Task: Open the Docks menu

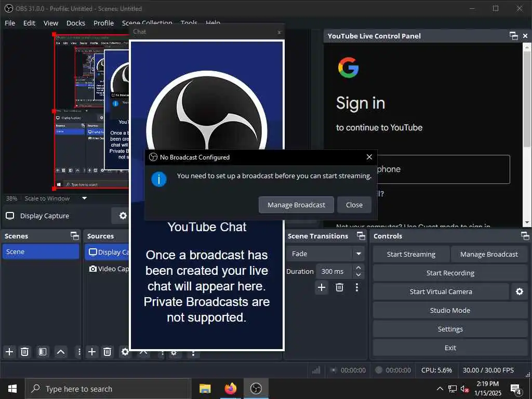Action: (76, 23)
